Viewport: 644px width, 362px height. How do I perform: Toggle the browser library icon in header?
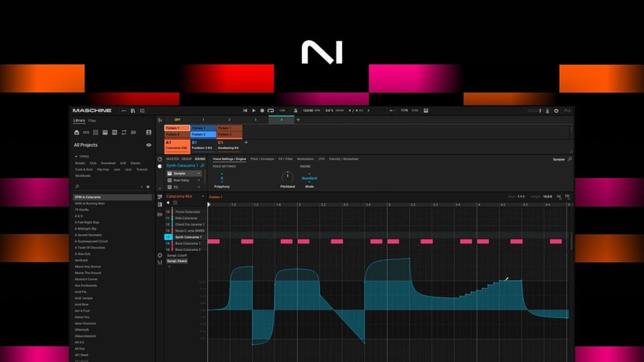click(x=133, y=111)
